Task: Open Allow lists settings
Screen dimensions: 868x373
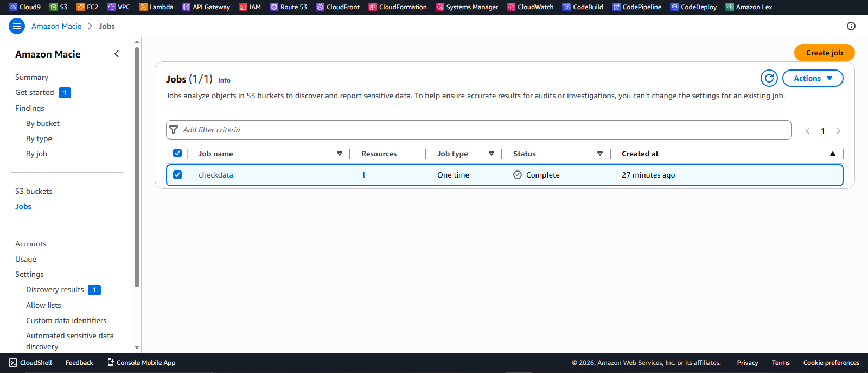Action: pos(43,306)
